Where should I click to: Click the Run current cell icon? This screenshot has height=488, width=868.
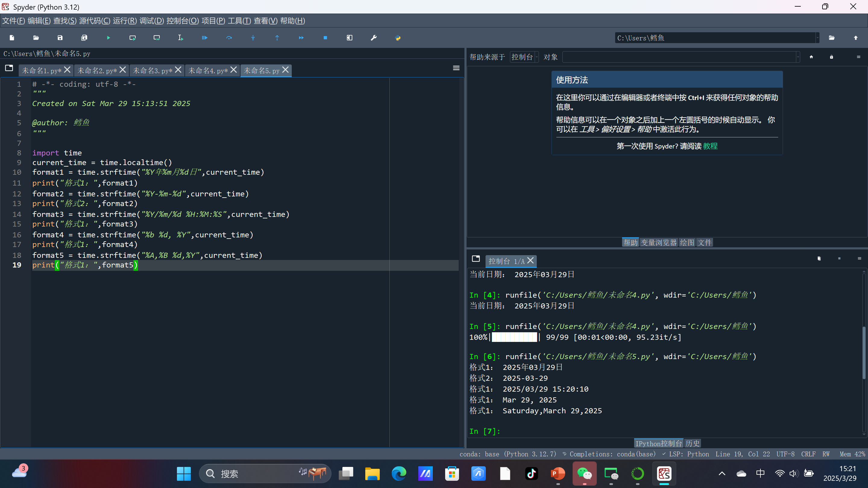[x=132, y=38]
